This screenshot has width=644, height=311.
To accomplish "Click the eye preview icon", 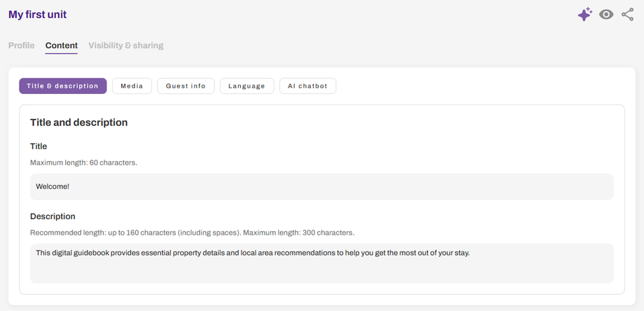I will pos(606,15).
